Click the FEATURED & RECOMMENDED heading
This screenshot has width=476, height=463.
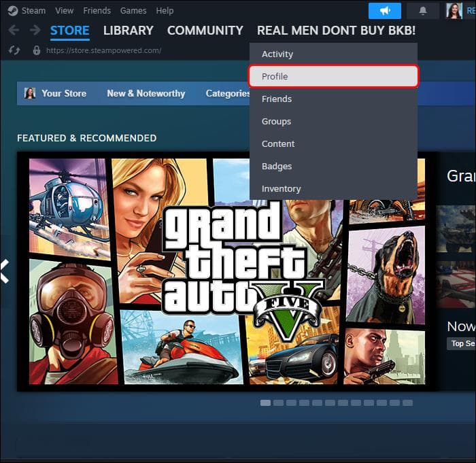(87, 138)
